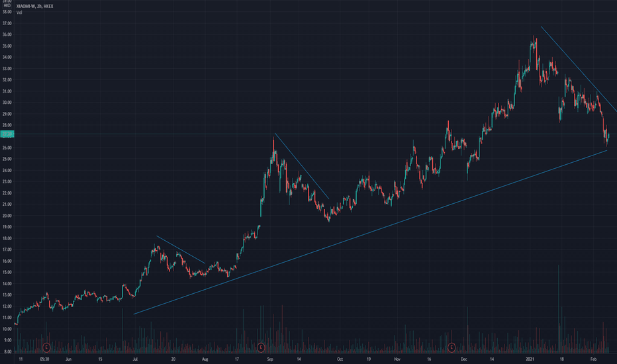Select the descending trendline from September peak
Screen dimensions: 617x364
tap(302, 166)
